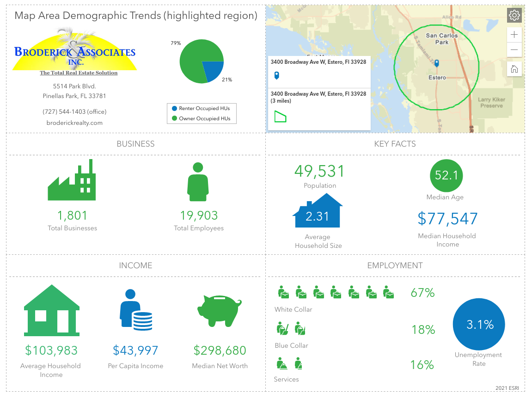The image size is (532, 394).
Task: Click the green house Average Household Income icon
Action: [51, 310]
